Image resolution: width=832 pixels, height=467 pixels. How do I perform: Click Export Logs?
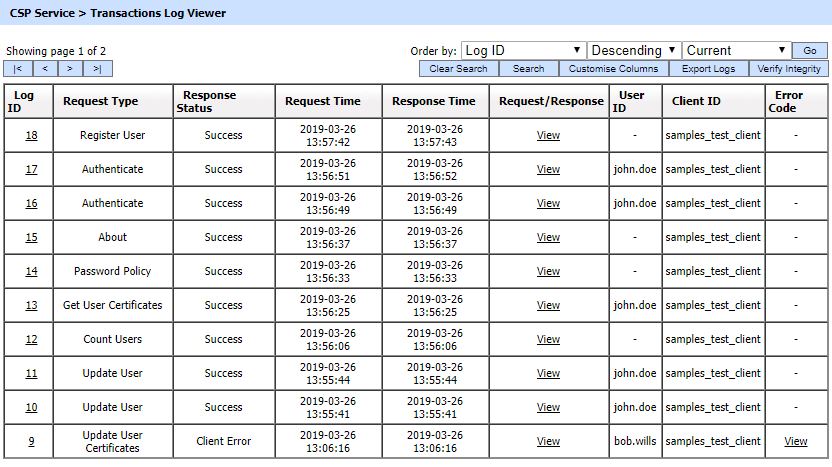click(709, 69)
